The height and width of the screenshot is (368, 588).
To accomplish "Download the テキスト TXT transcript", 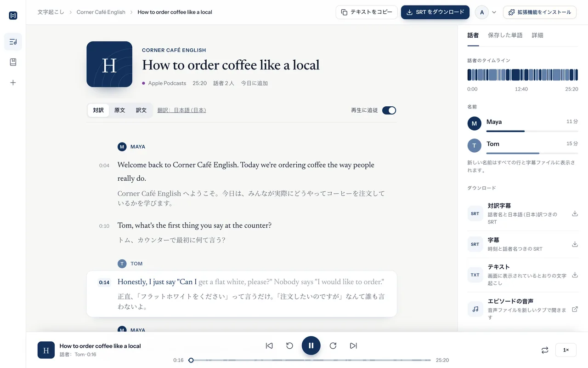I will point(575,275).
